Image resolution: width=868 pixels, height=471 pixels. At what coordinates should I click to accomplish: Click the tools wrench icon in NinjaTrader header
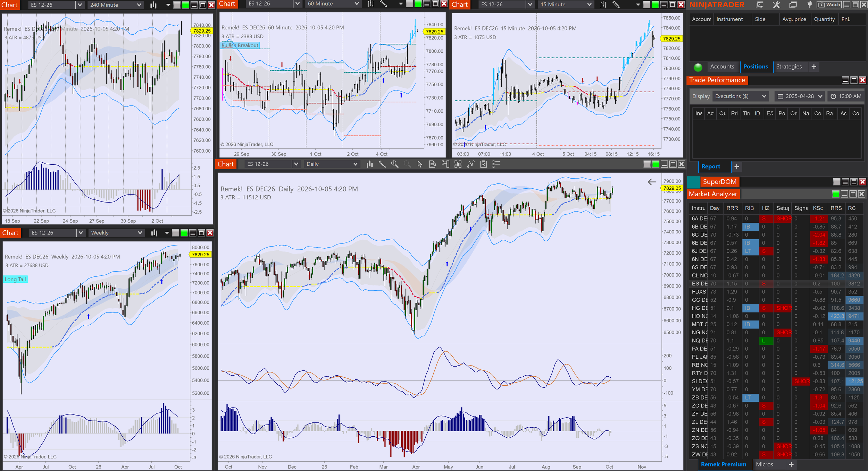coord(776,5)
